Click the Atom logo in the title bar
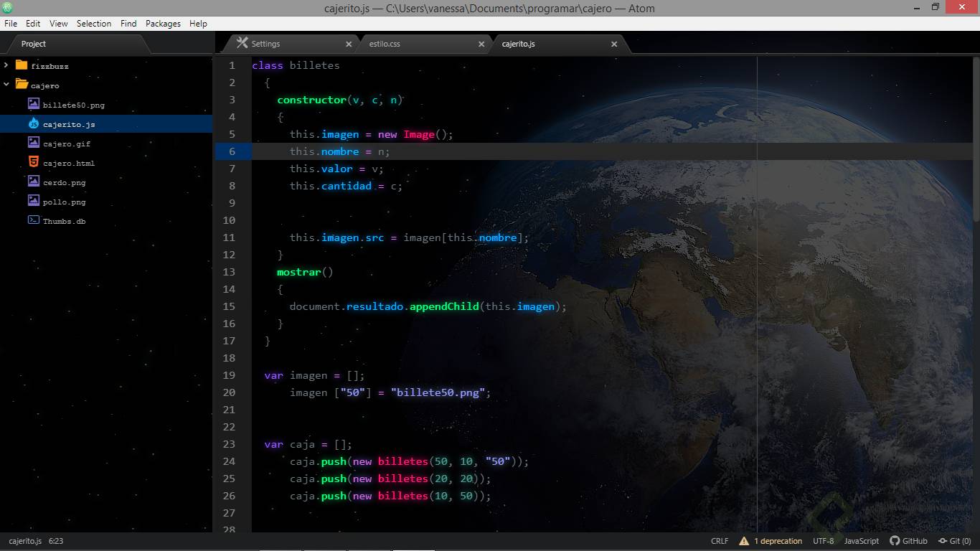 point(6,7)
